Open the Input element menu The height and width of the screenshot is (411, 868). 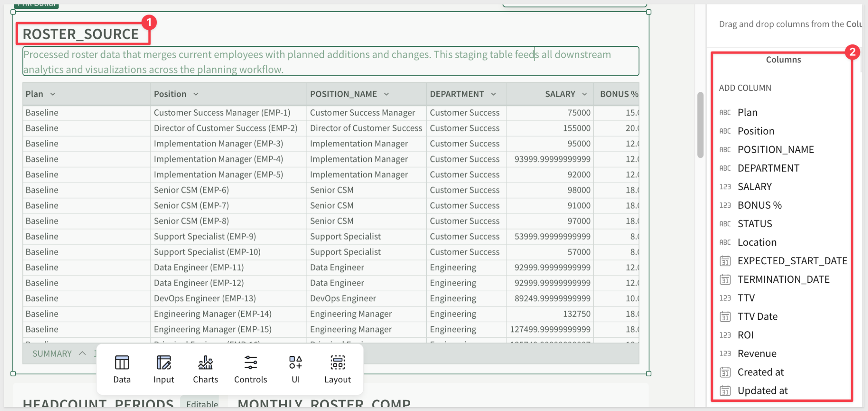[163, 369]
